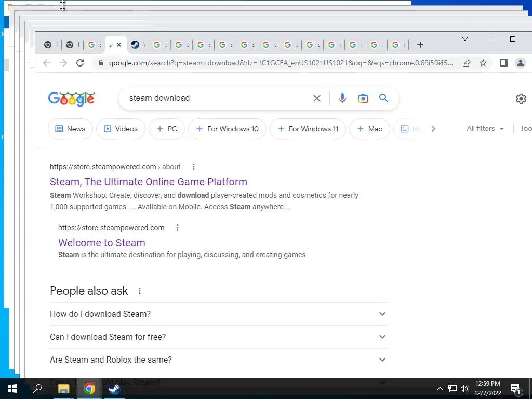Screen dimensions: 532x399
Task: Switch to the Steam tab with Steam logo
Action: 136,45
